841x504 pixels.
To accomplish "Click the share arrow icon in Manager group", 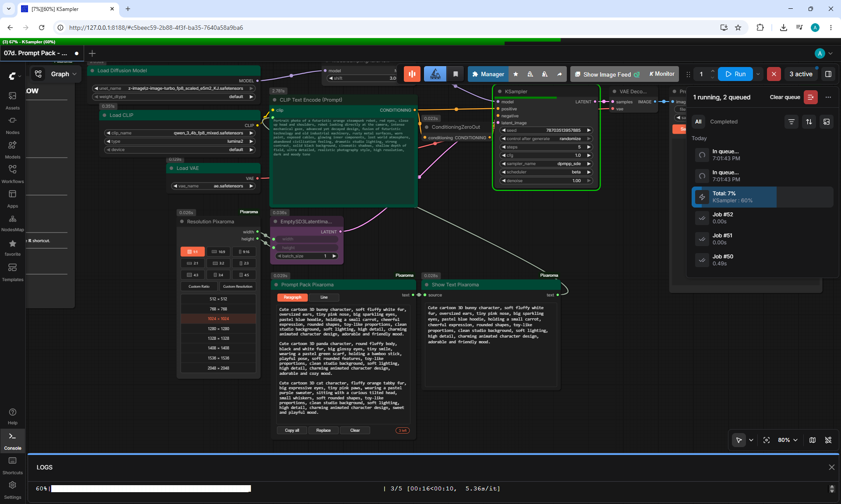I will [x=559, y=74].
